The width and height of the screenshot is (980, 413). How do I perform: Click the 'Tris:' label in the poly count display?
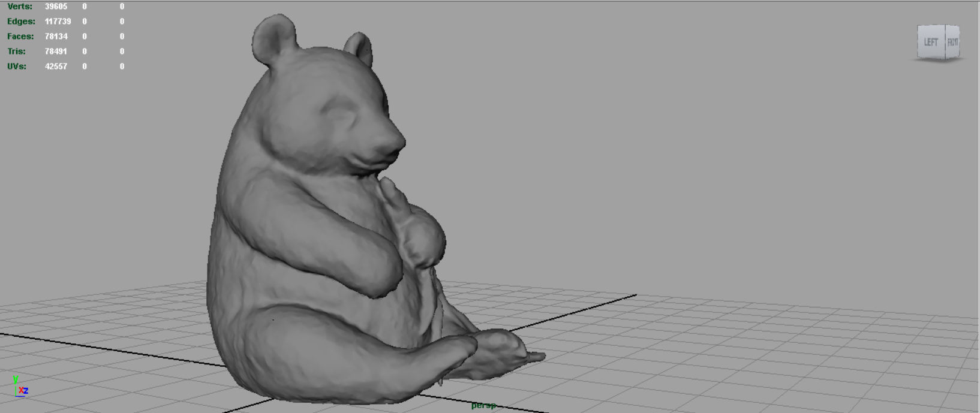[x=16, y=52]
